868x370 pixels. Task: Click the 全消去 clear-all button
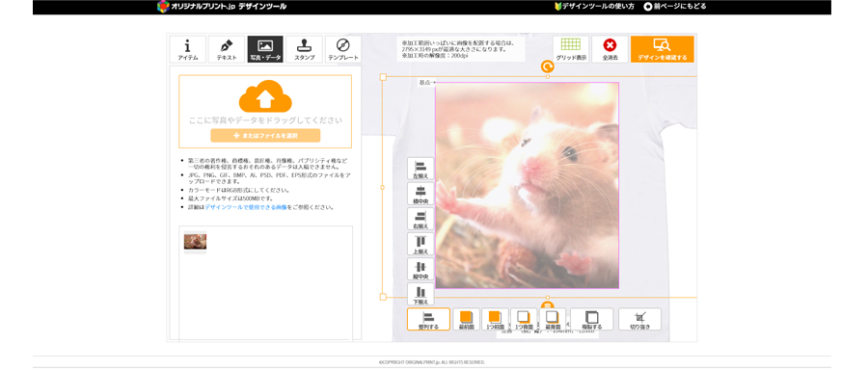pos(610,49)
